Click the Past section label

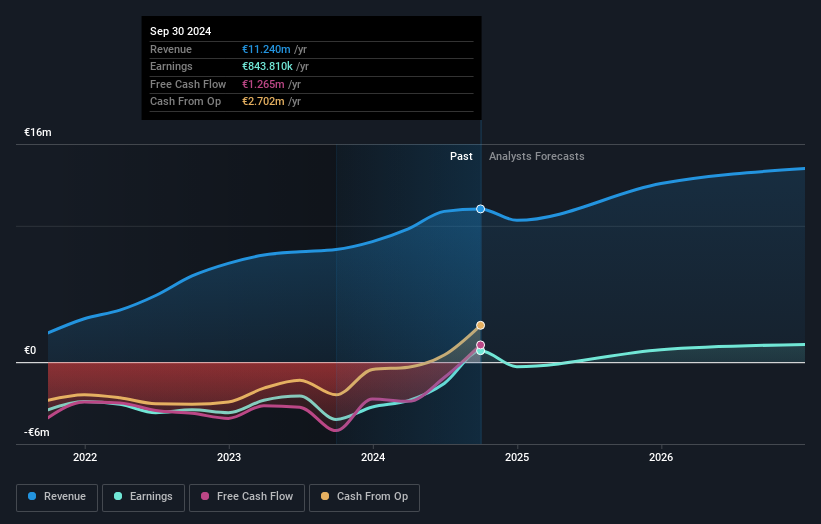point(461,156)
